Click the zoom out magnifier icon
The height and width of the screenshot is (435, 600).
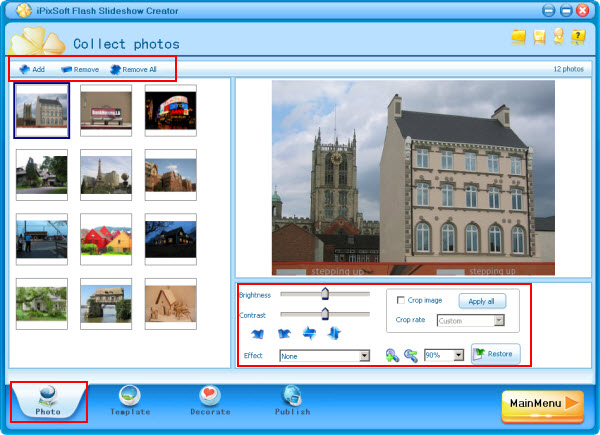point(410,355)
